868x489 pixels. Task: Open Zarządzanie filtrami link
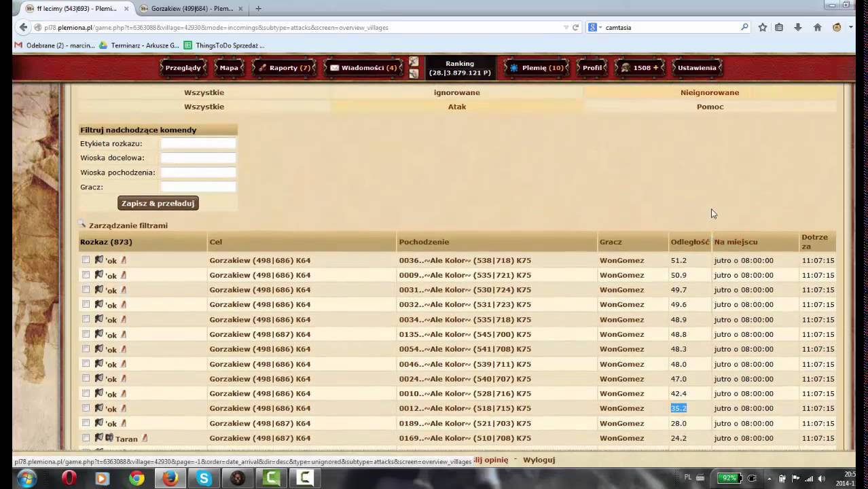128,225
